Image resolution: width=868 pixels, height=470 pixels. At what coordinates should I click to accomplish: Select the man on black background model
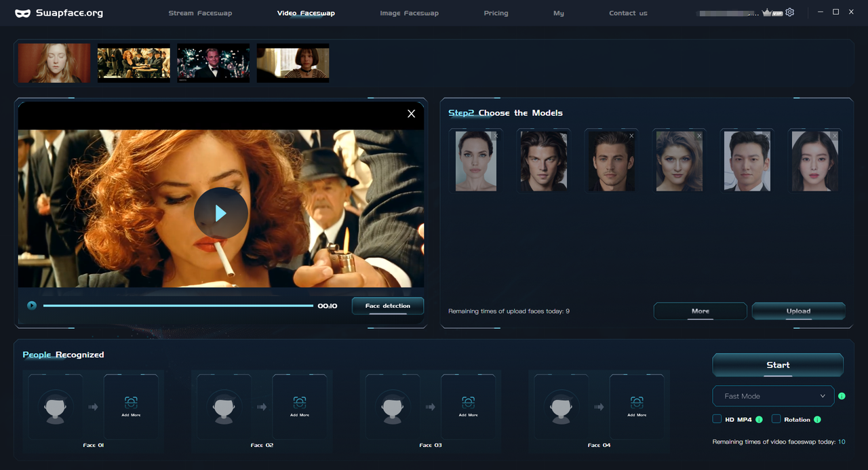pos(612,161)
